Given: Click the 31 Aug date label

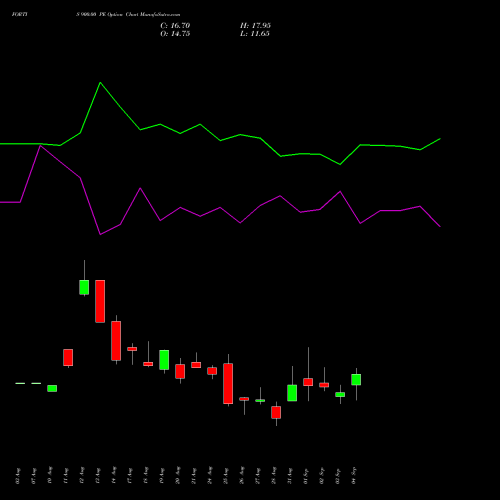Looking at the screenshot, I should click(290, 476).
